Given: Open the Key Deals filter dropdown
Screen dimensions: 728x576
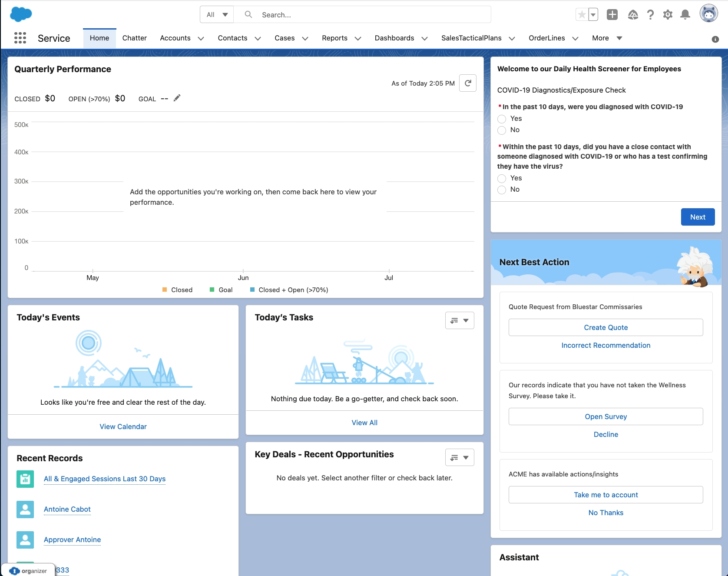Looking at the screenshot, I should [460, 457].
